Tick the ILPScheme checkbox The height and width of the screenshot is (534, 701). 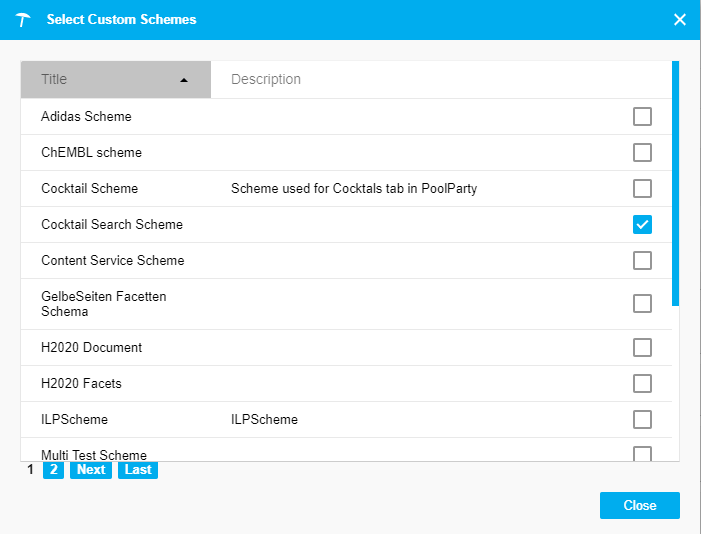point(642,420)
